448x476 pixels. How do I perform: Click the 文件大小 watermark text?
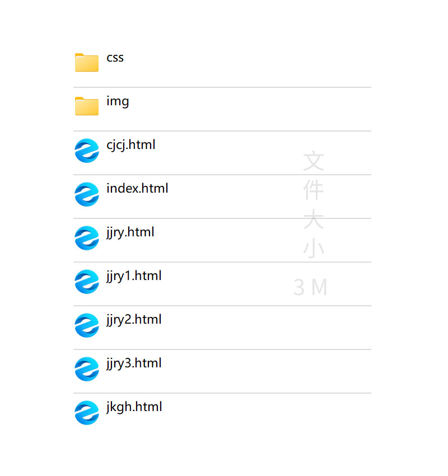(314, 204)
